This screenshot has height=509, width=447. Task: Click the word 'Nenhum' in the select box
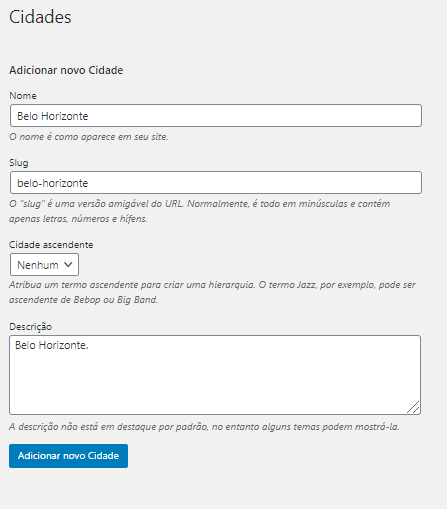38,265
